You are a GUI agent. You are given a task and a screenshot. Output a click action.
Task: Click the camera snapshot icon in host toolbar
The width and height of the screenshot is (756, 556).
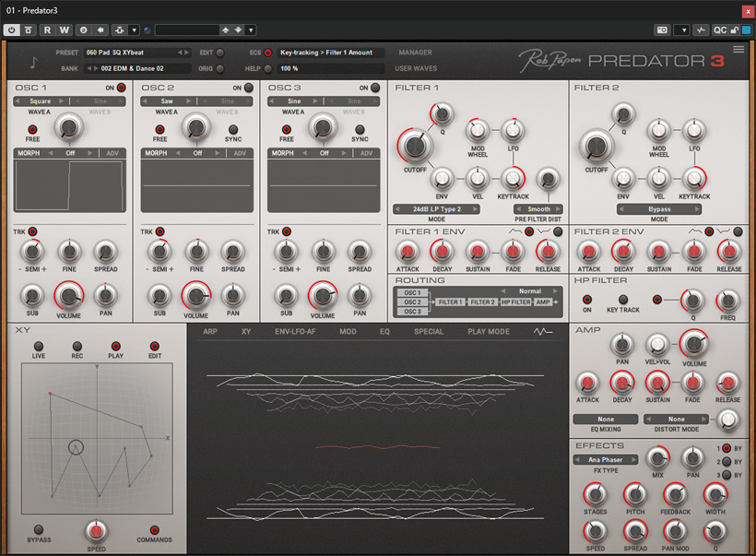click(662, 30)
